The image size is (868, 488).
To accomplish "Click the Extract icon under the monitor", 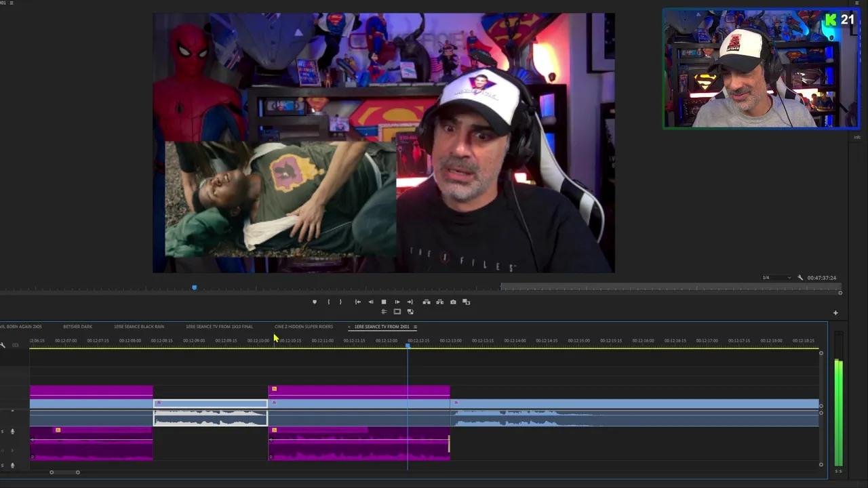I will coord(439,302).
